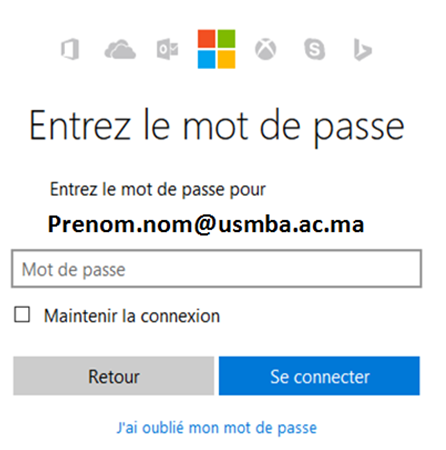Go back with the Retour button
The image size is (446, 450).
click(114, 376)
